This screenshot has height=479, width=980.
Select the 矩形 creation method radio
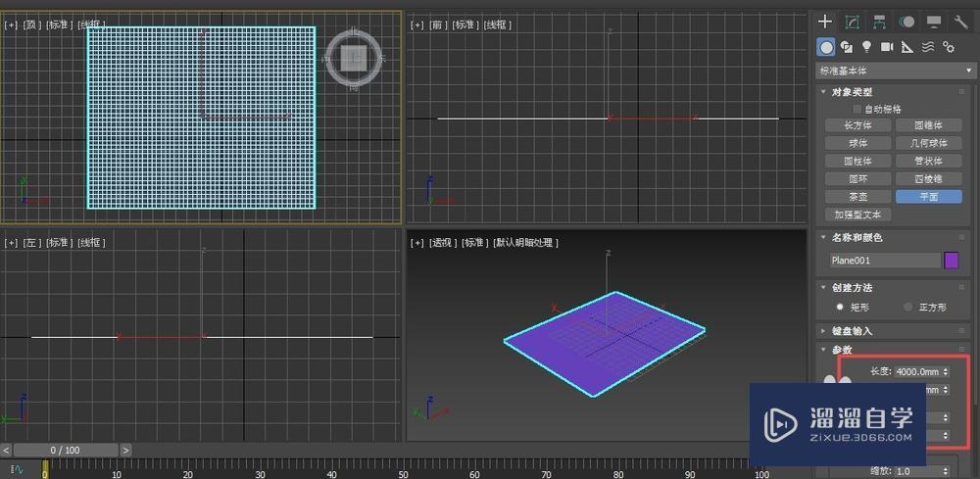(x=840, y=308)
